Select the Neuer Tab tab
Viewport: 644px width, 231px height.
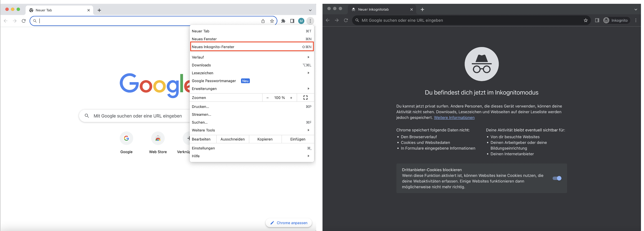[59, 10]
